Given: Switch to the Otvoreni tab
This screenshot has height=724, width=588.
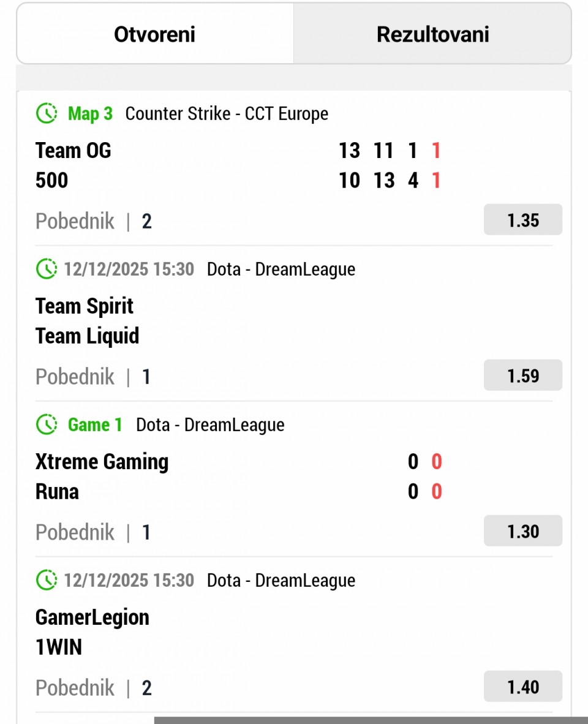Looking at the screenshot, I should point(154,34).
